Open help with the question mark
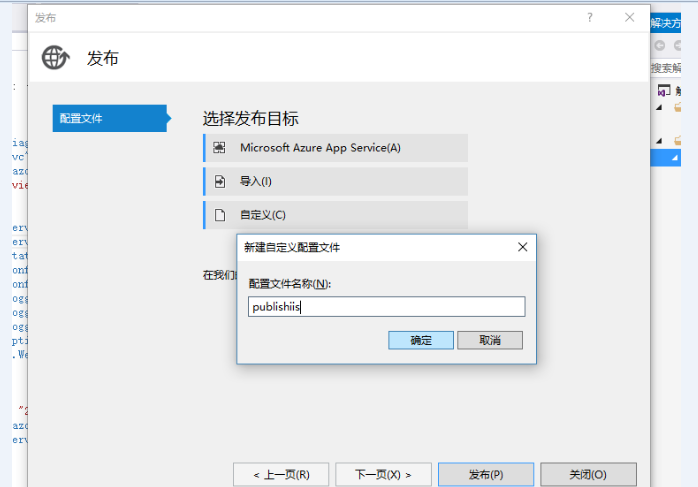The image size is (698, 487). (590, 18)
